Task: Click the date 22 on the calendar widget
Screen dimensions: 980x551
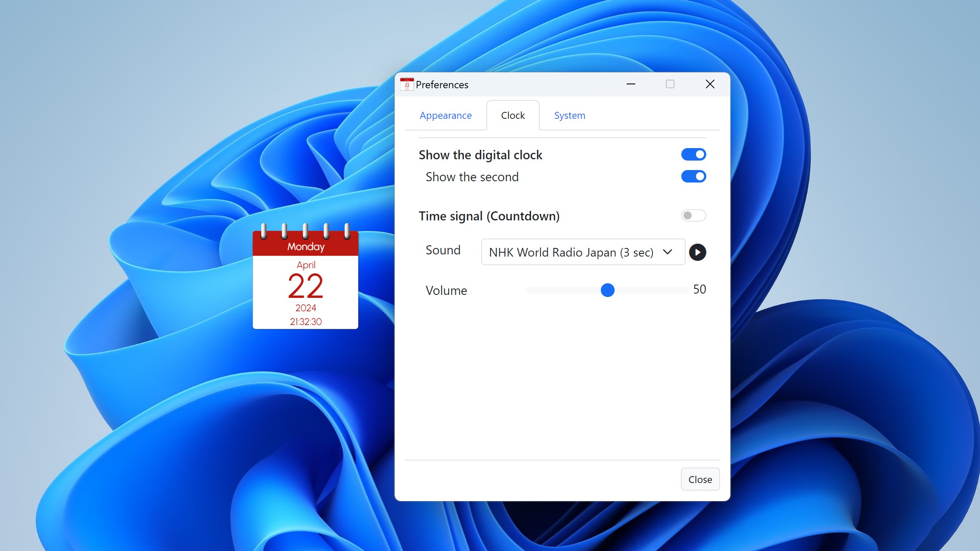Action: [305, 285]
